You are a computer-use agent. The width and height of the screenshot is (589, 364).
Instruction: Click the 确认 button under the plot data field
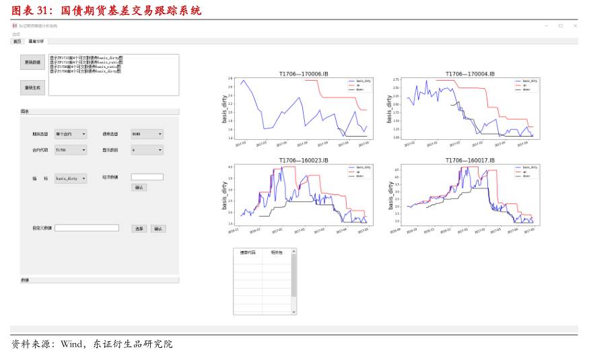139,188
